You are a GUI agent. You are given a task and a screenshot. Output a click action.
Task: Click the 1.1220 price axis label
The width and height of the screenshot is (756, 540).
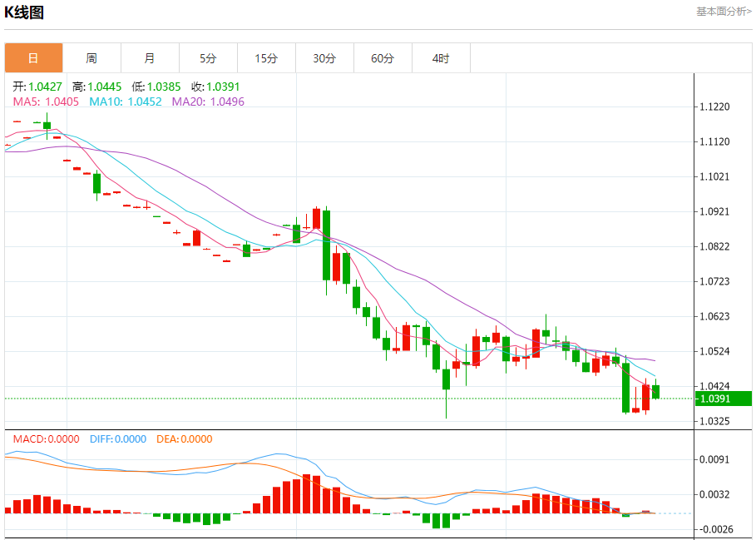point(715,107)
